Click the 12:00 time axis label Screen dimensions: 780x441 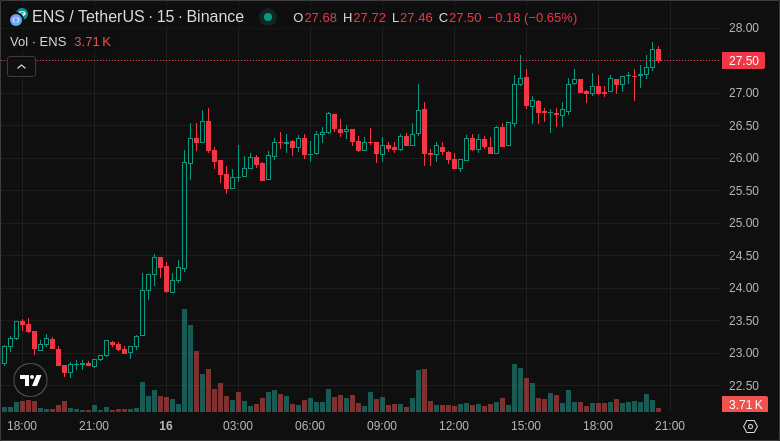(454, 426)
